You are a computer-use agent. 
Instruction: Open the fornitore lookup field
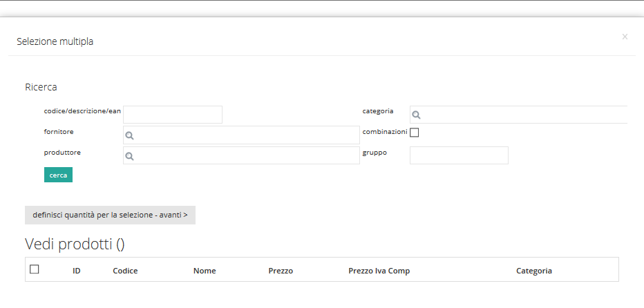242,135
